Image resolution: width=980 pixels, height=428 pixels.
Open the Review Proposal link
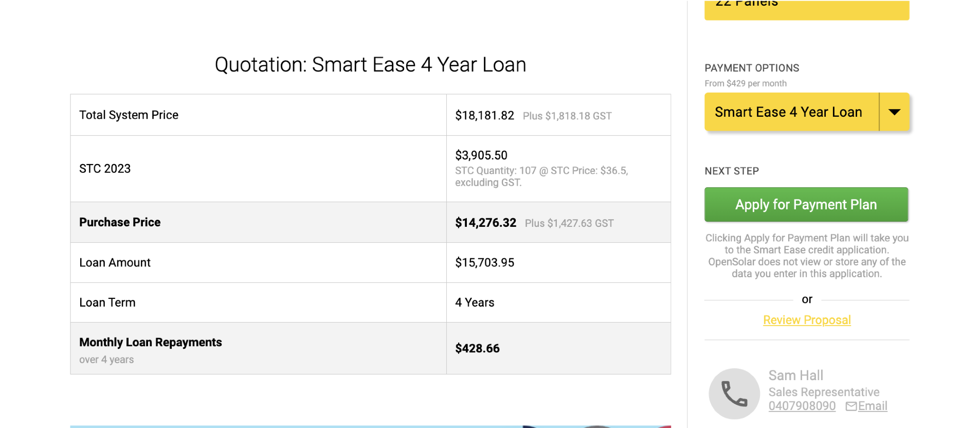806,319
